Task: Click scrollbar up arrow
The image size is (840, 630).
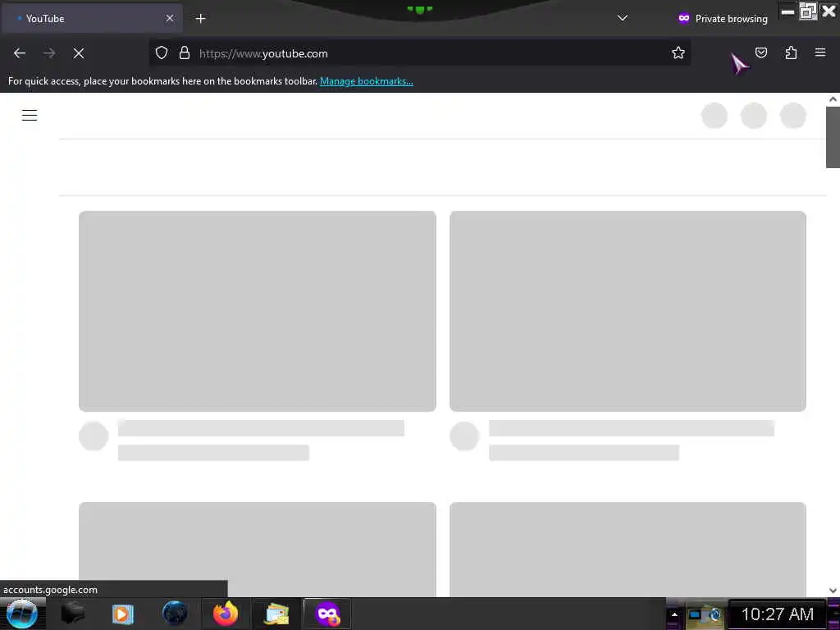Action: click(x=833, y=99)
